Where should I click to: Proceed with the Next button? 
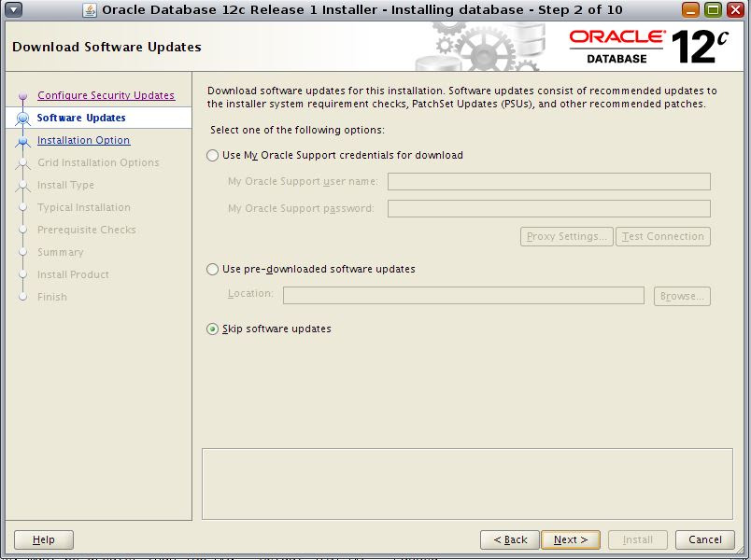[x=571, y=539]
